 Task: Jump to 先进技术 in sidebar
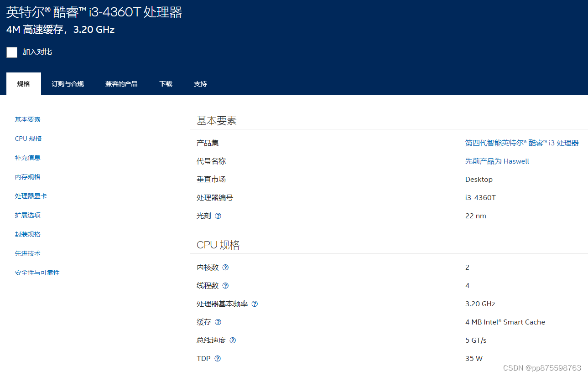(x=27, y=253)
